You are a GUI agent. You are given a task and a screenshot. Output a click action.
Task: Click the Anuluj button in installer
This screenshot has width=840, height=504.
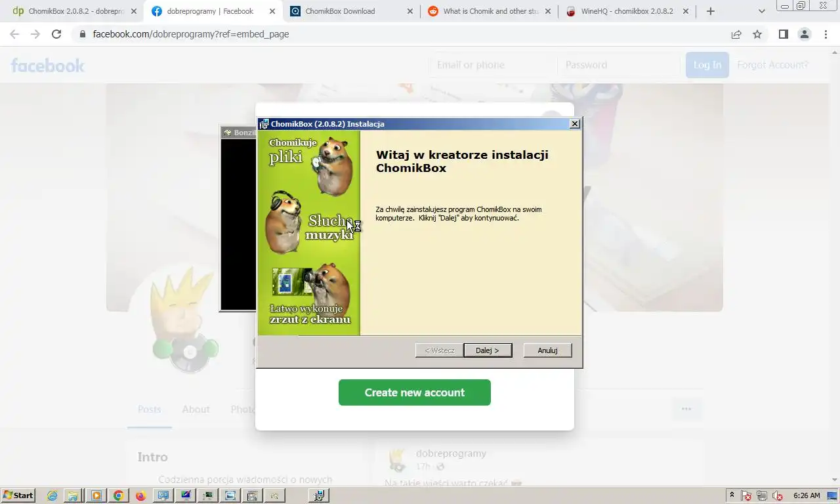coord(547,350)
